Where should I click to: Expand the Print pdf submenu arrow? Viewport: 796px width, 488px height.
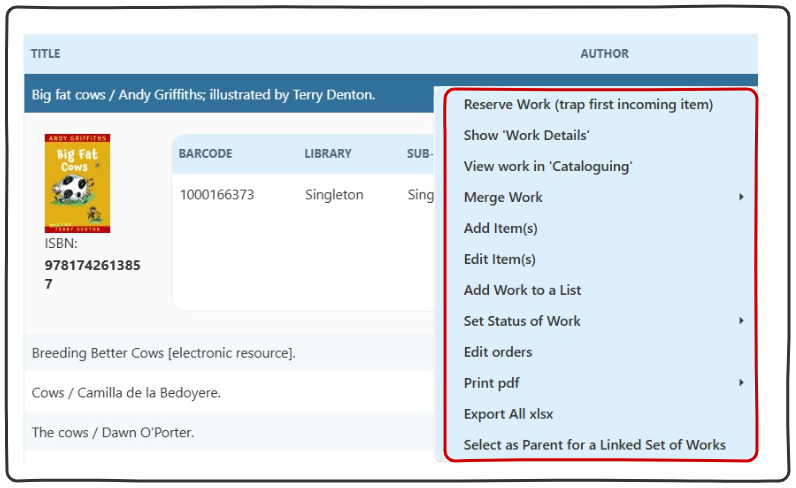point(741,383)
